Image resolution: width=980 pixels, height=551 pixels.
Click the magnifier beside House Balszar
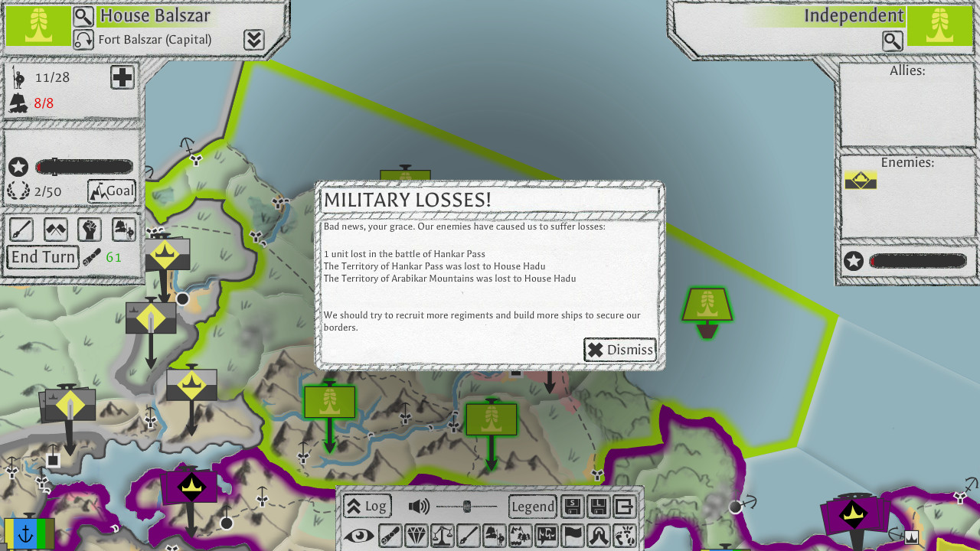(83, 16)
